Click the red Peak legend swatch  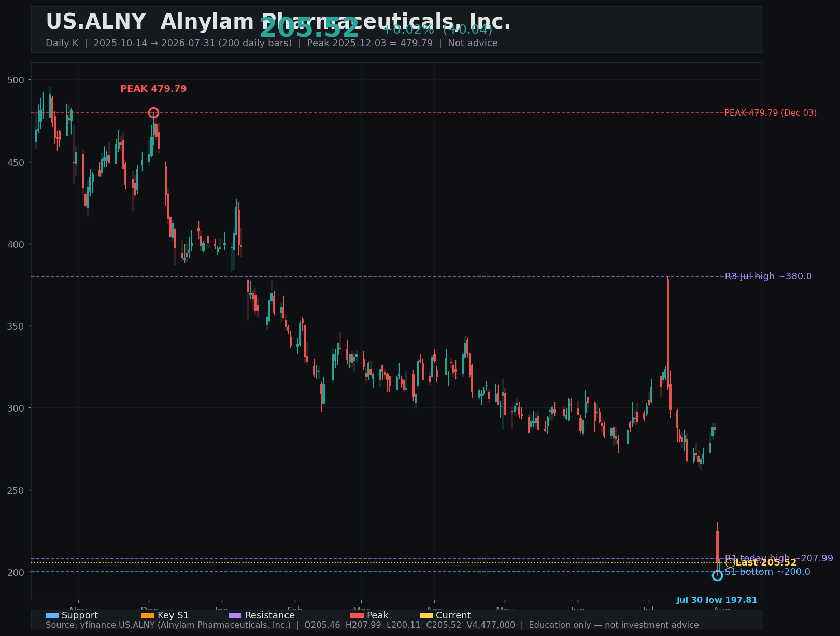(x=357, y=615)
